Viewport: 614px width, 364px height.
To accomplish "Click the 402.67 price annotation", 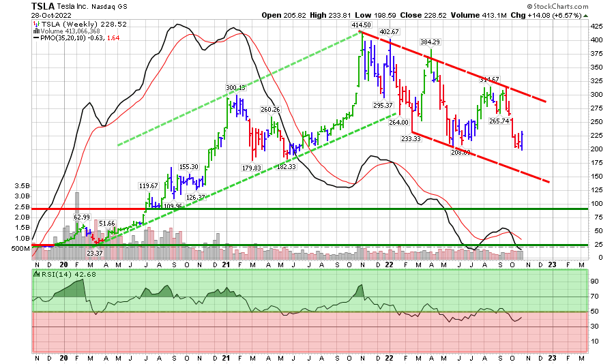I will (388, 32).
